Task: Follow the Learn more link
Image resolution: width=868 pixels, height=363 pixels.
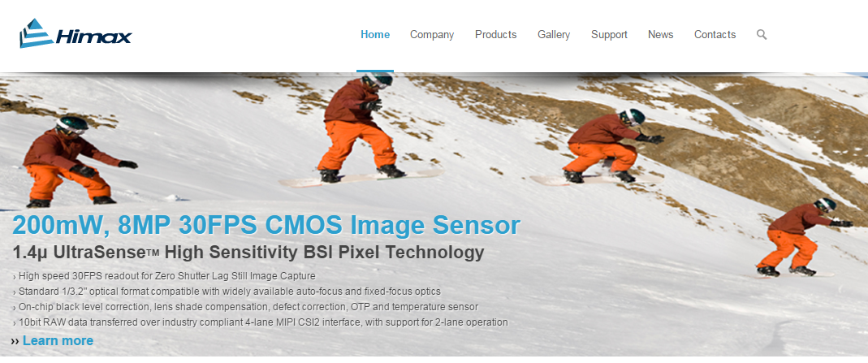Action: (58, 341)
